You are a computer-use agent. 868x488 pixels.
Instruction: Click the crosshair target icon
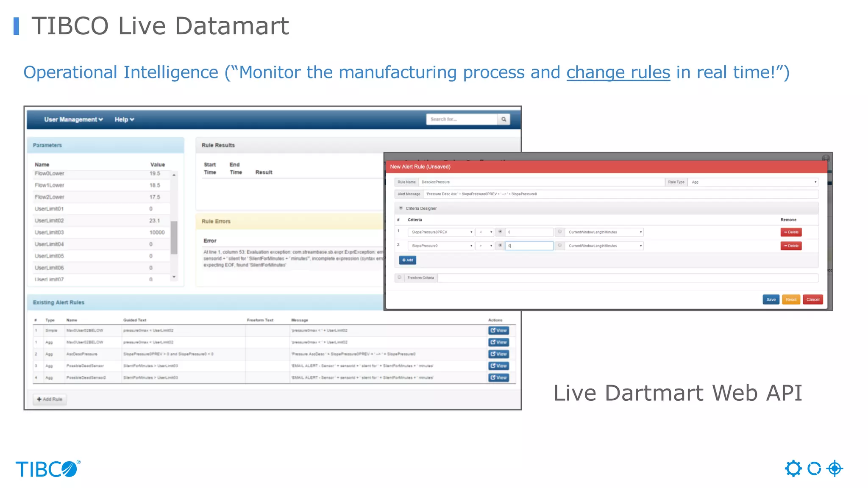tap(835, 469)
